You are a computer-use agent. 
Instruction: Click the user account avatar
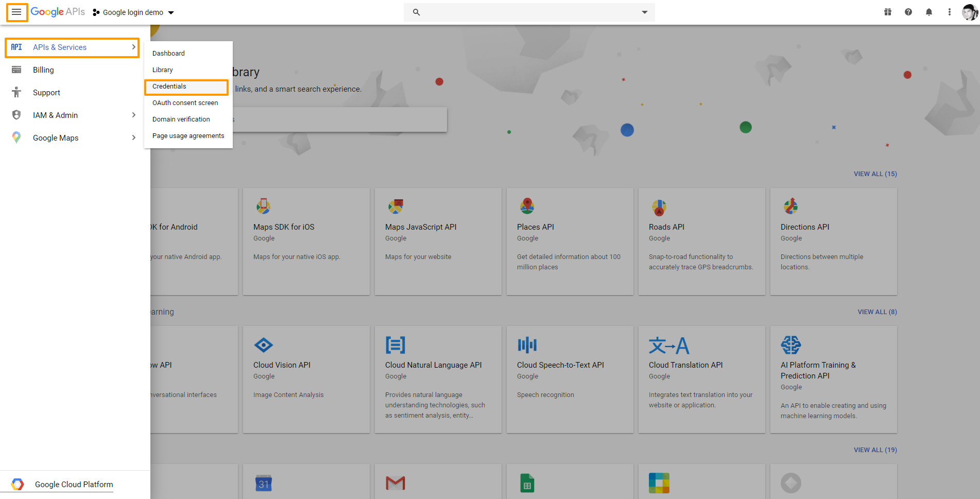pyautogui.click(x=970, y=12)
